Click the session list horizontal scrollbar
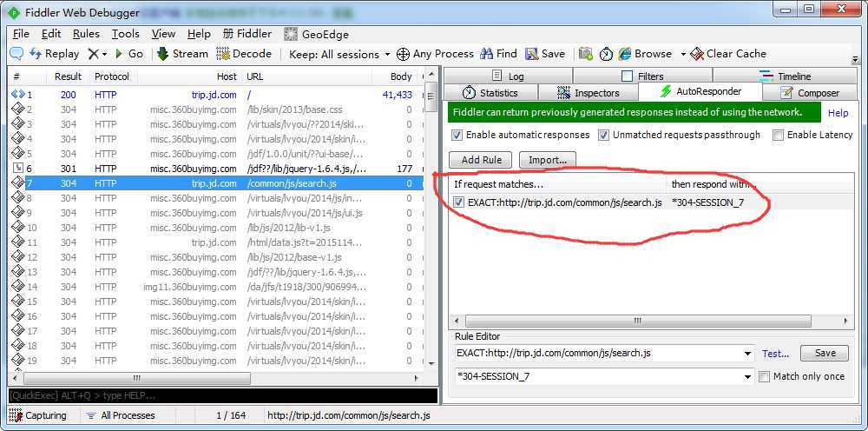The width and height of the screenshot is (868, 431). [135, 378]
